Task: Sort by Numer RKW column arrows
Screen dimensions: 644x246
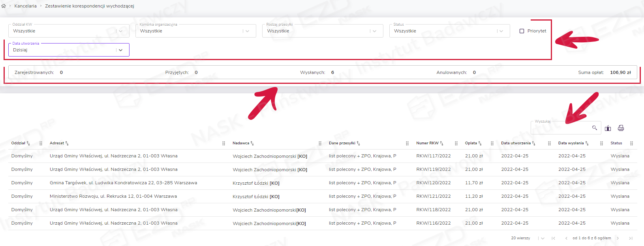Action: click(x=441, y=143)
